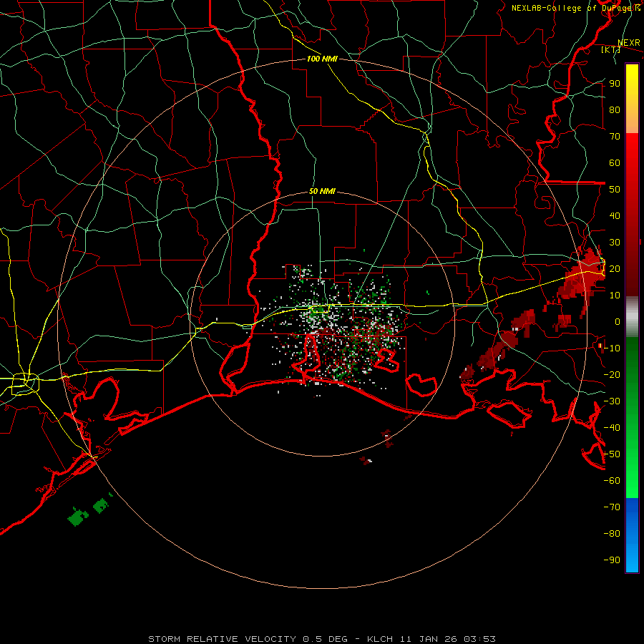Click the "-40" value on the velocity scale
This screenshot has width=644, height=644.
612,428
